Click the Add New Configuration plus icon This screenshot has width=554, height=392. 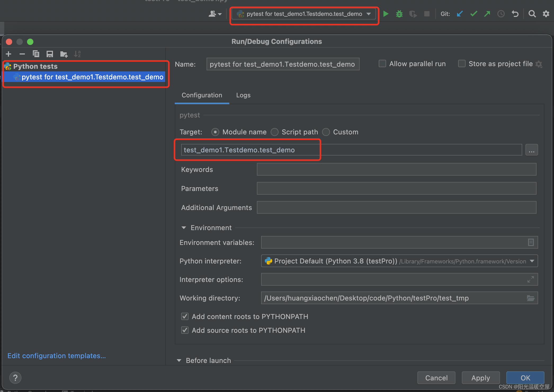8,54
